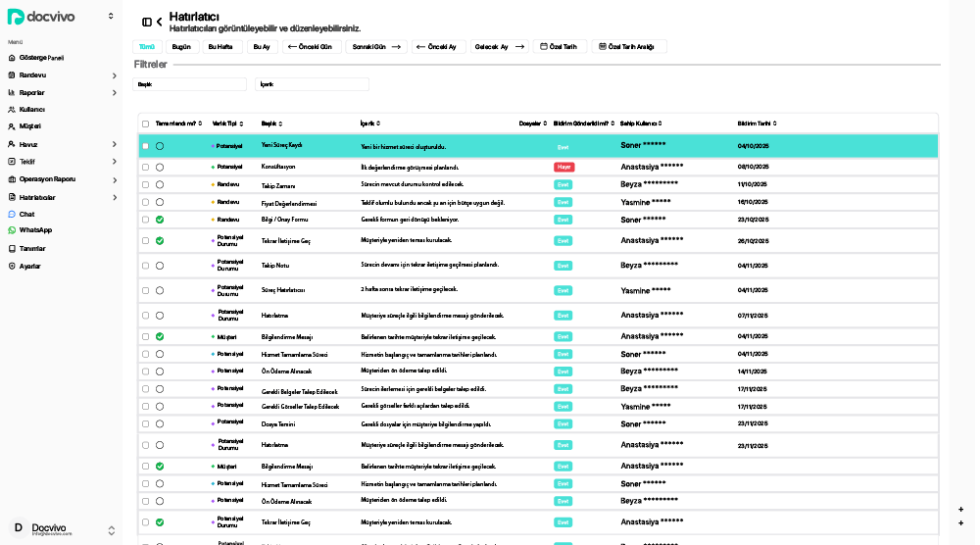The height and width of the screenshot is (545, 980).
Task: Select the Bugün filter tab
Action: pos(181,46)
